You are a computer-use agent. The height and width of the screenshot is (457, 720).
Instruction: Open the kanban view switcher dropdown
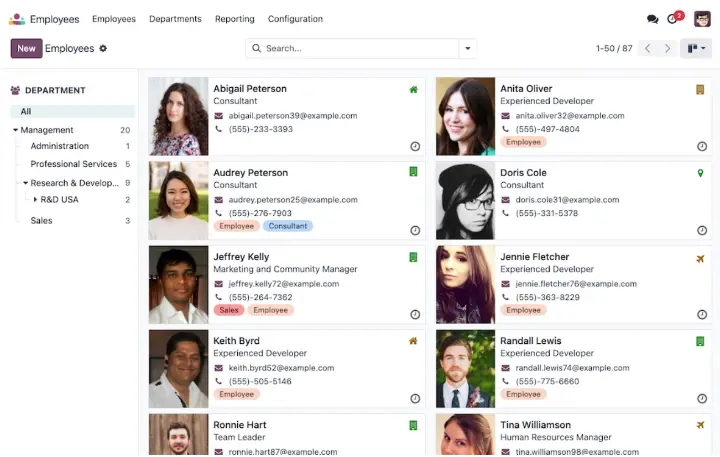(x=695, y=48)
